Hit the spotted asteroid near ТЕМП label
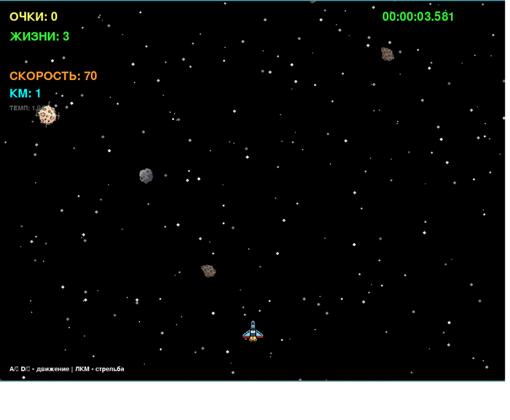The height and width of the screenshot is (420, 510). (47, 114)
